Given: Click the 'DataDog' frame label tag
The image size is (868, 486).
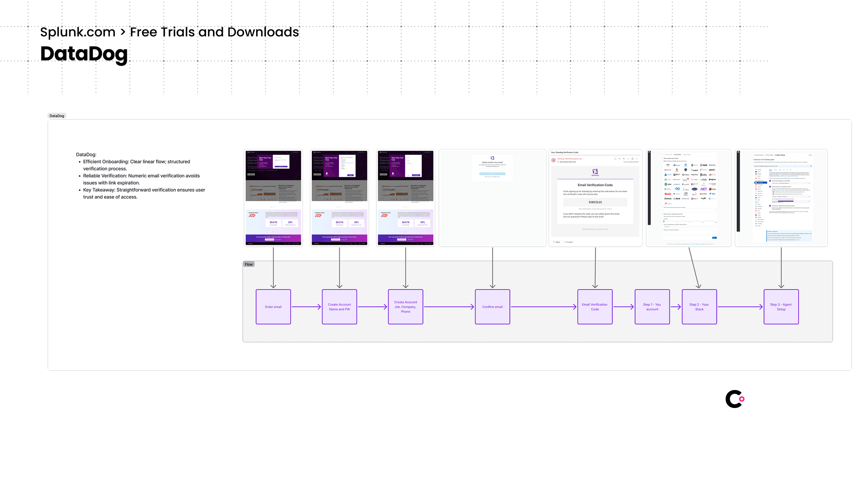Looking at the screenshot, I should click(57, 116).
